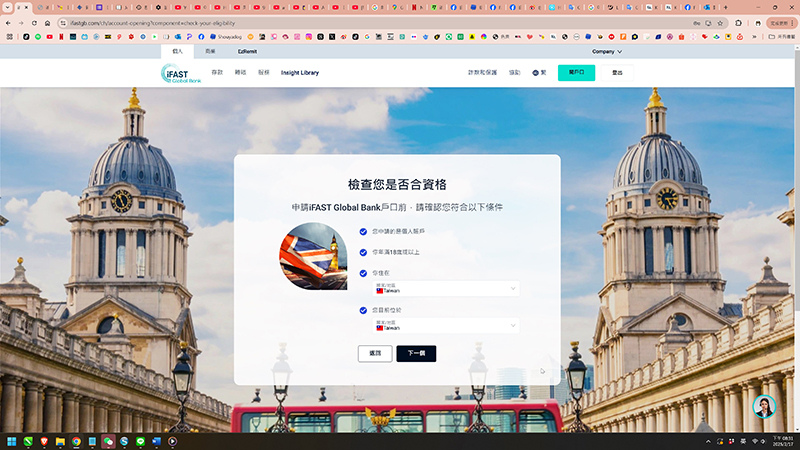Open the apps grid icon in bookmarks bar
This screenshot has height=450, width=800.
(x=10, y=37)
